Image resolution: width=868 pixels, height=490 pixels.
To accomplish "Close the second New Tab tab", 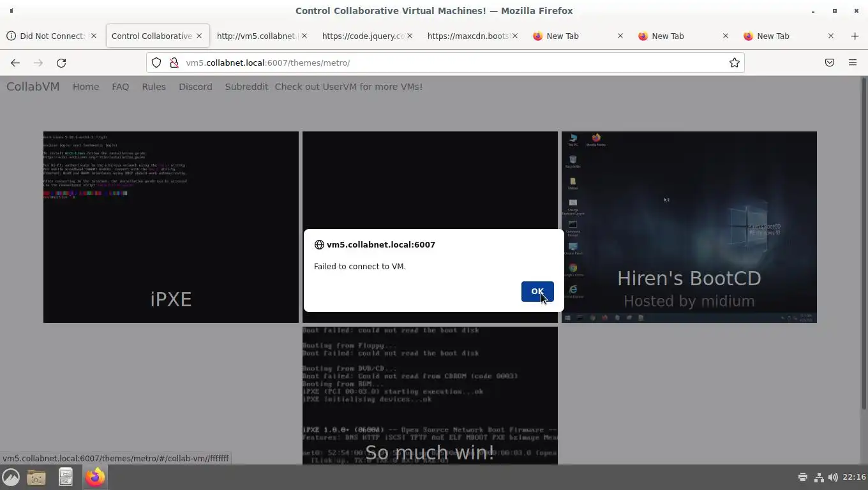I will click(x=726, y=36).
